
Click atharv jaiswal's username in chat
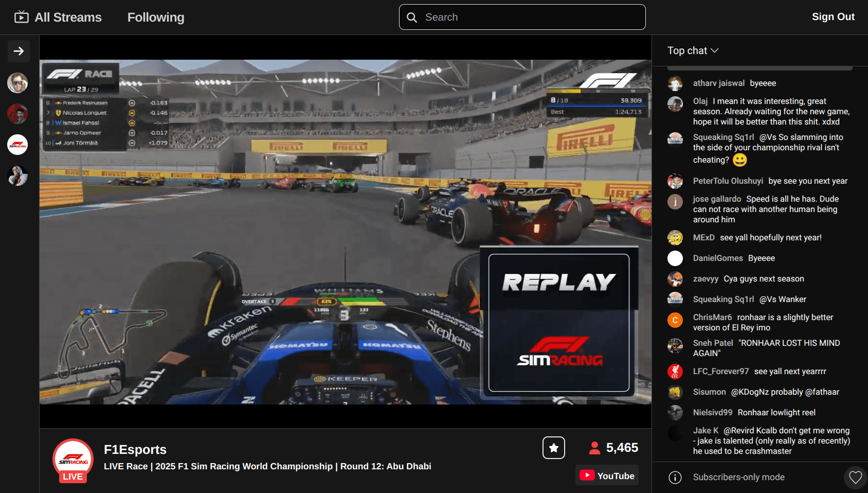pos(718,83)
